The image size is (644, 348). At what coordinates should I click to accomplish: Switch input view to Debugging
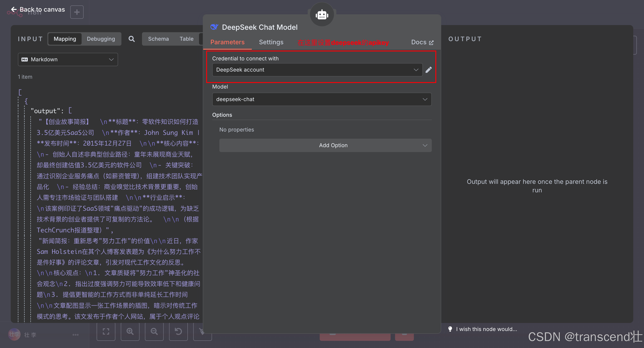pyautogui.click(x=101, y=39)
